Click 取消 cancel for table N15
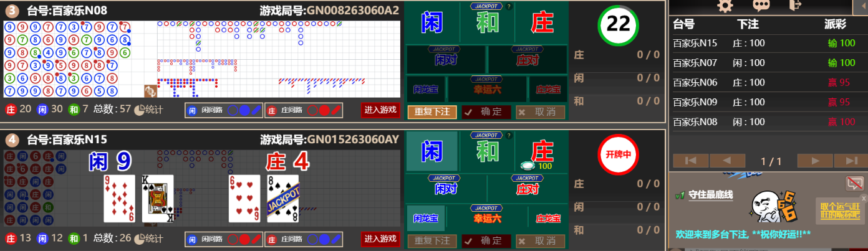 coord(541,241)
